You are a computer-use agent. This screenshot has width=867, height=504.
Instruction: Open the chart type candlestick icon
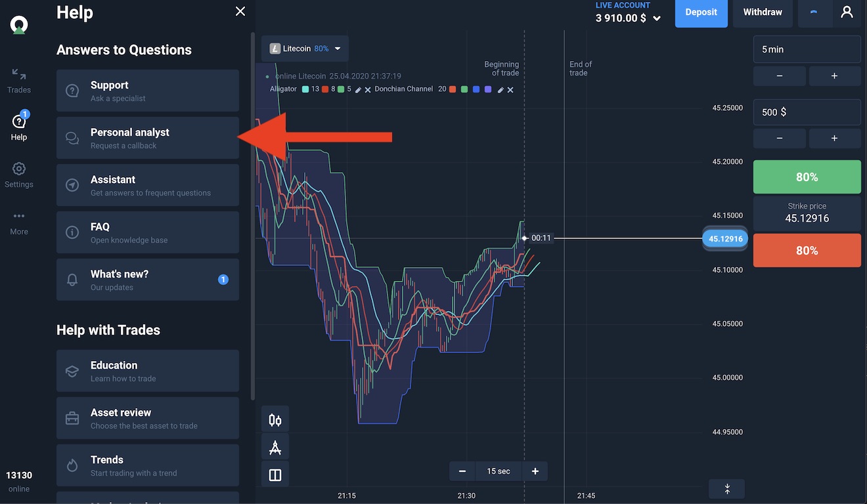pos(275,420)
